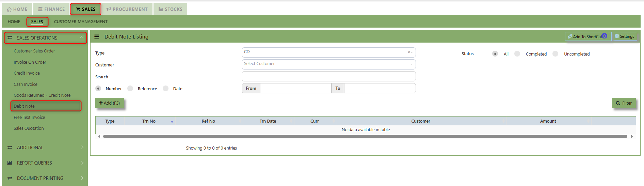This screenshot has height=186, width=644.
Task: Click the table's horizontal scrollbar
Action: coord(365,136)
